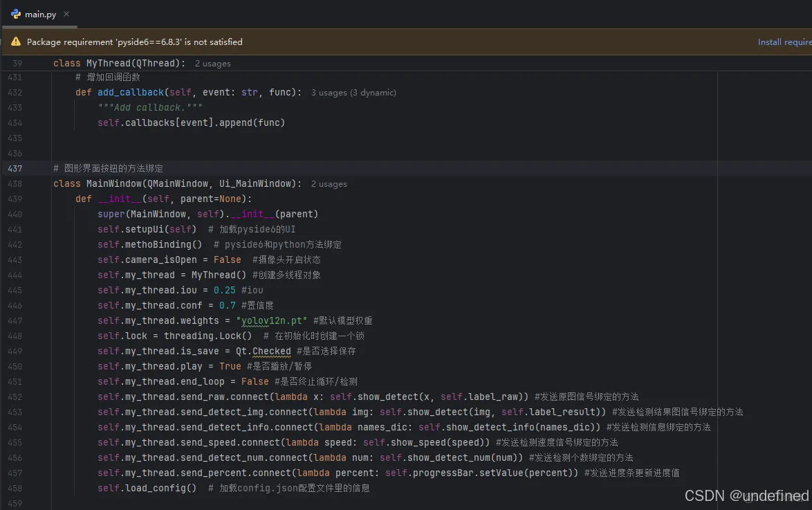Click 'threading.Lock()' on line 448
812x510 pixels.
[207, 336]
